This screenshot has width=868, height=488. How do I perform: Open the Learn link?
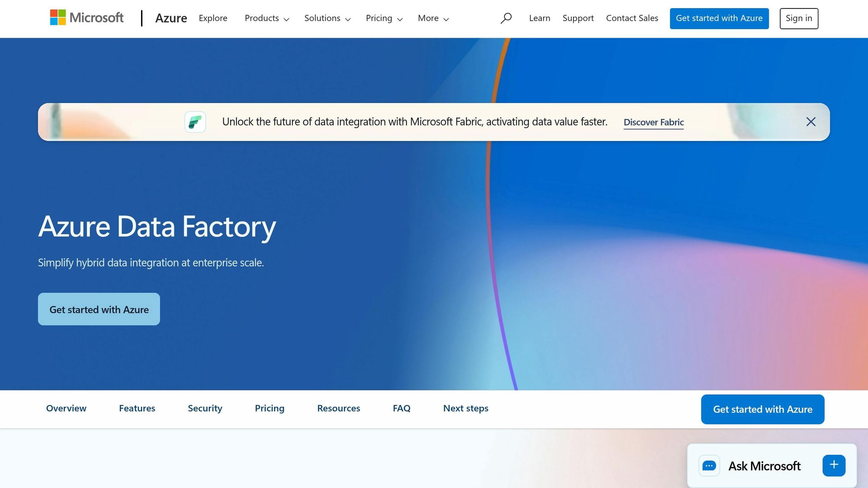click(x=540, y=18)
